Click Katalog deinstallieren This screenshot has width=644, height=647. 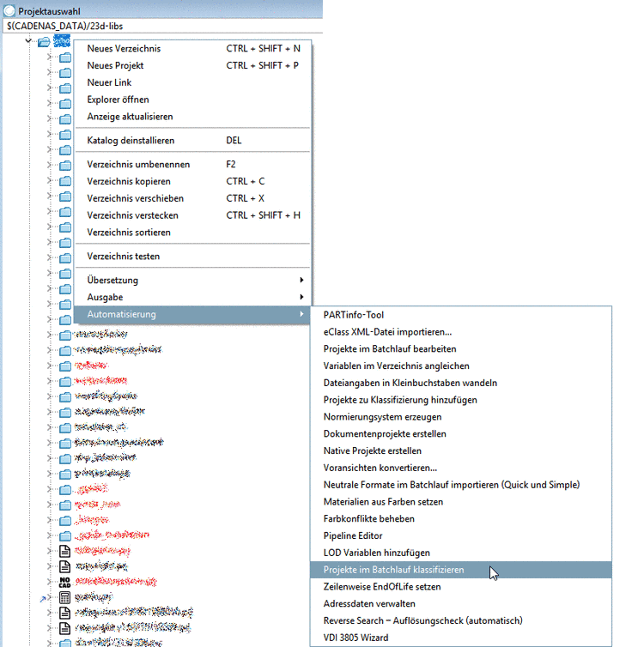coord(192,140)
